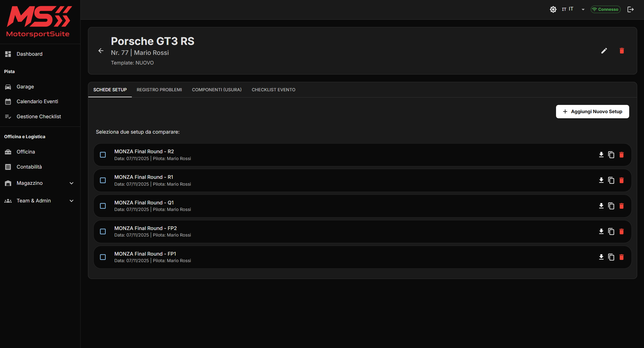Open the Componenti (Usura) tab

pyautogui.click(x=217, y=90)
